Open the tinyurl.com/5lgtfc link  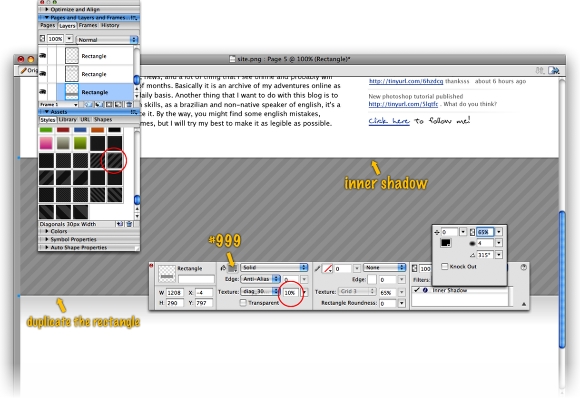(x=403, y=104)
